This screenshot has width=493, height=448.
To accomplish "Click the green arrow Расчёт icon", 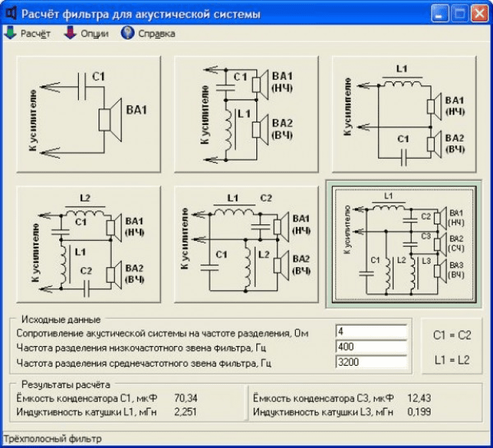I will [11, 33].
